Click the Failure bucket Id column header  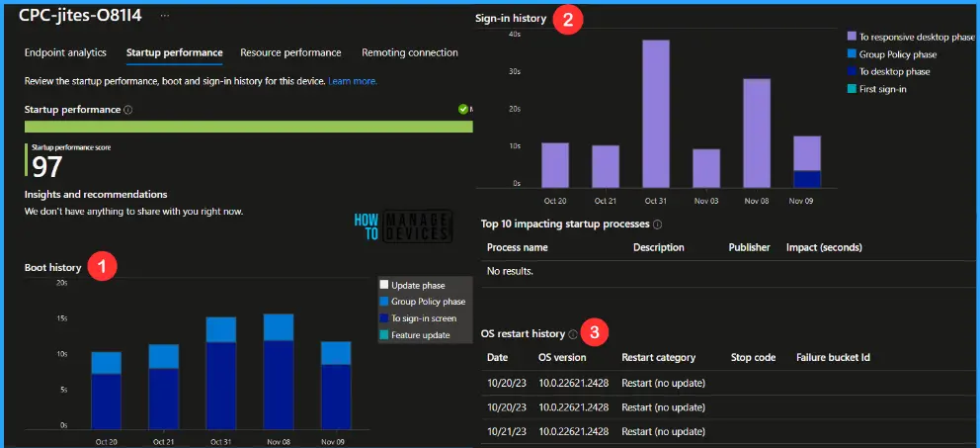(x=833, y=357)
